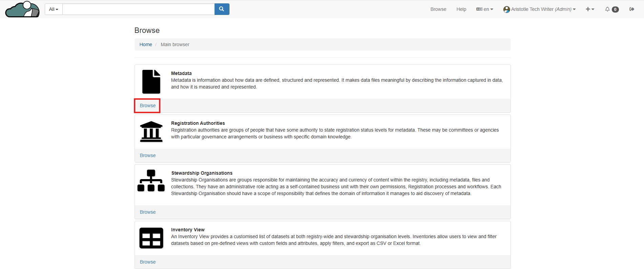
Task: Browse Registration Authorities
Action: pyautogui.click(x=148, y=155)
